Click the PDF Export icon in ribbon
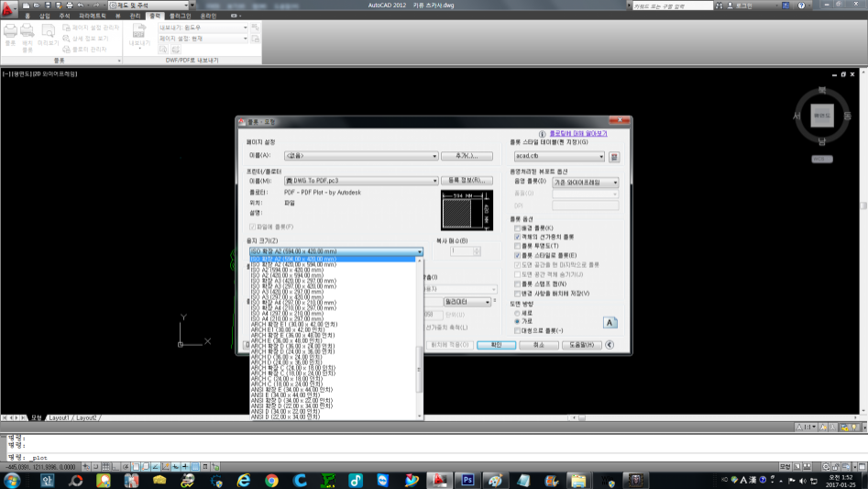 [x=139, y=31]
